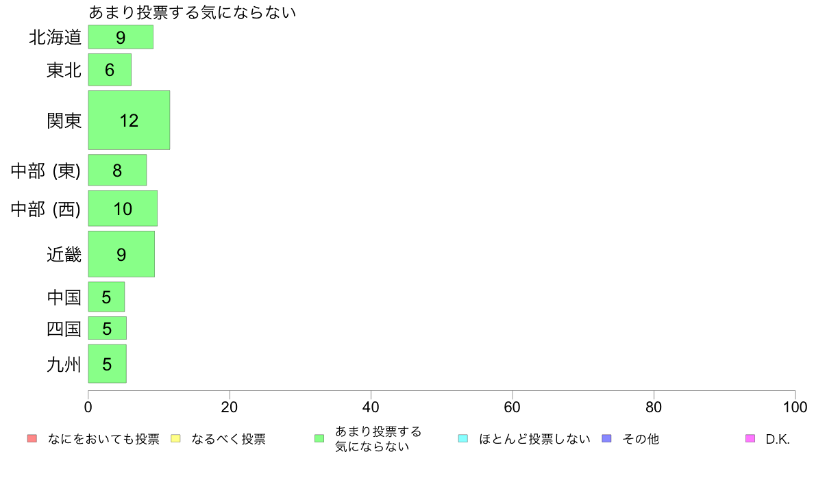Select the 北海道 bar showing 9
This screenshot has width=814, height=504.
click(121, 37)
